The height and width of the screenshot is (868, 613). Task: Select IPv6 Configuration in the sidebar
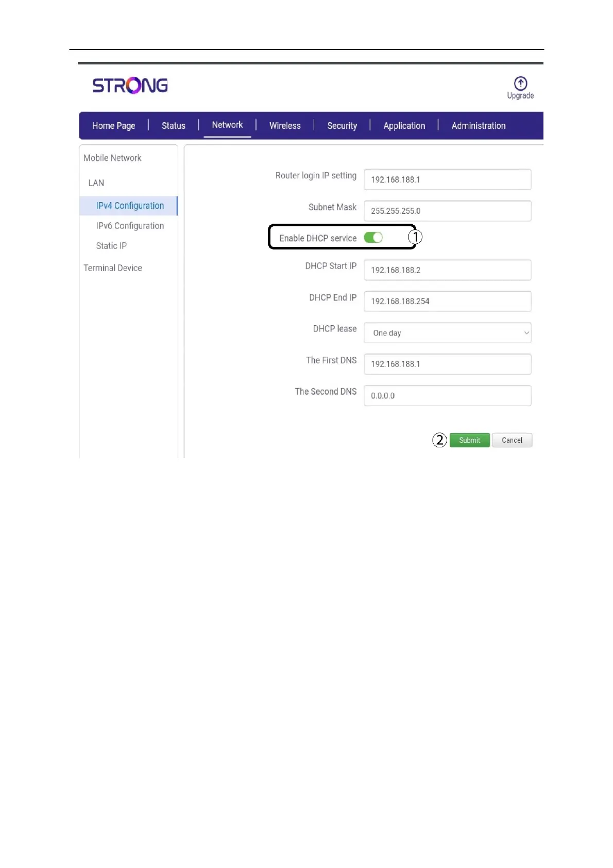[130, 226]
